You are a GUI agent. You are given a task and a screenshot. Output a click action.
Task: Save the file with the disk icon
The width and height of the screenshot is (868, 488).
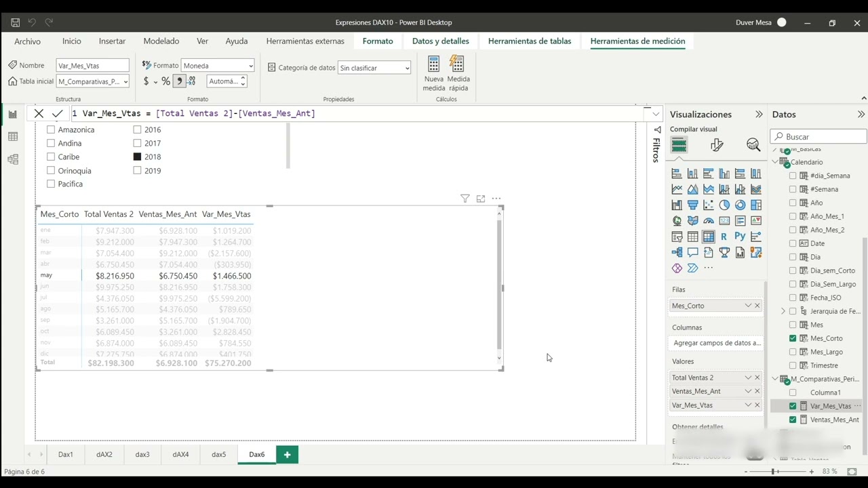(x=15, y=22)
